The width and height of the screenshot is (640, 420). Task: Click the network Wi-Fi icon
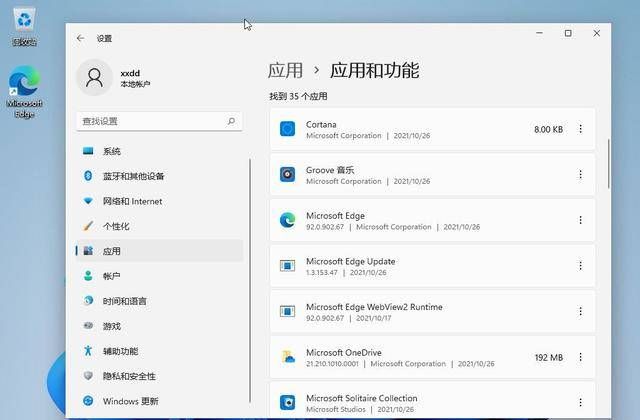point(88,201)
